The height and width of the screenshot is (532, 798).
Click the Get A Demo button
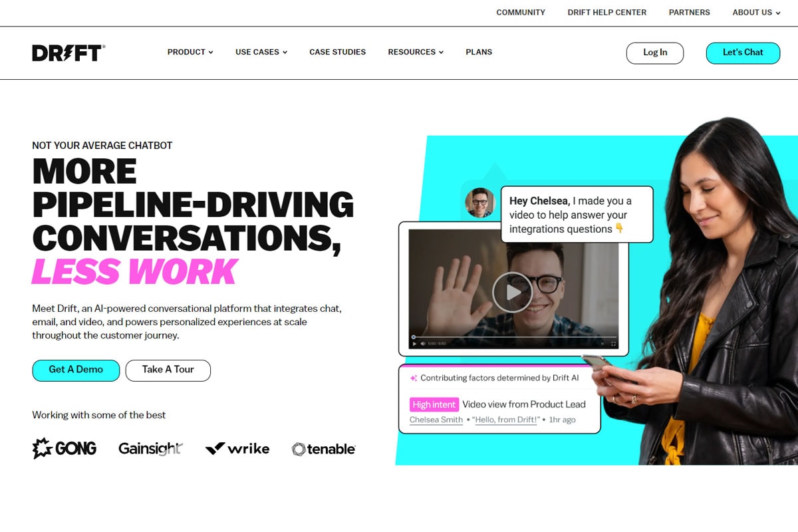(x=76, y=370)
